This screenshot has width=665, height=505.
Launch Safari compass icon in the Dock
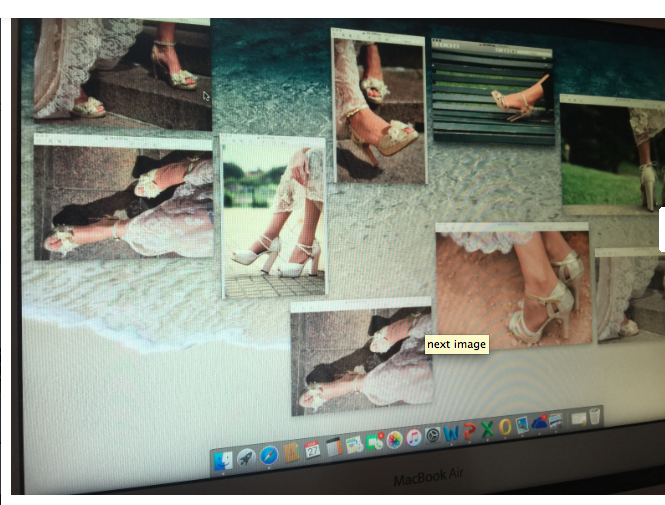click(269, 455)
